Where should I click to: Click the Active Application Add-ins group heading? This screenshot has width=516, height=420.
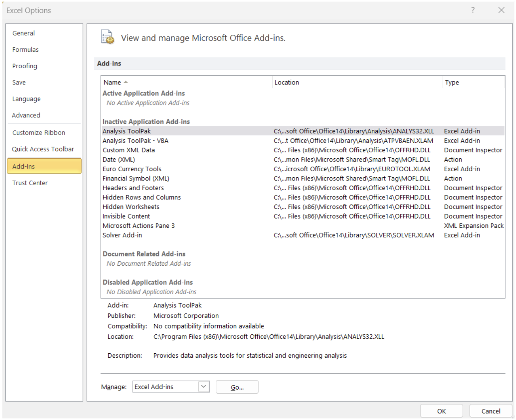click(144, 93)
